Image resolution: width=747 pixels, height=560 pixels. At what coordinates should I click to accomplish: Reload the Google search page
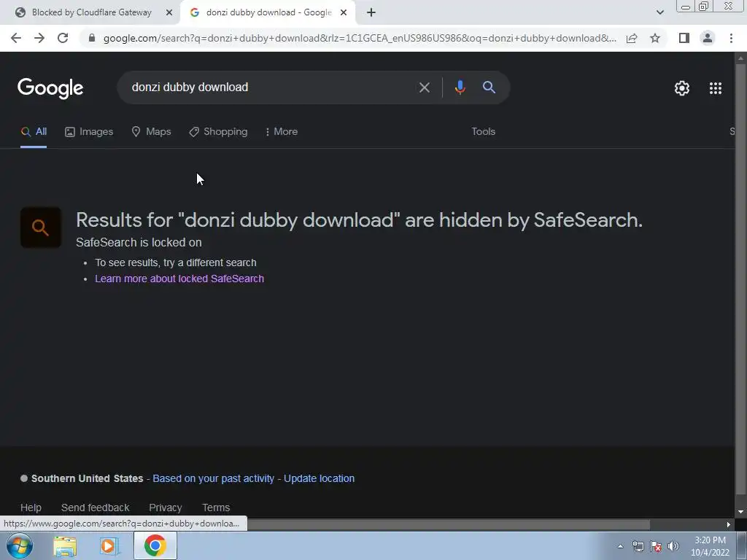click(63, 38)
